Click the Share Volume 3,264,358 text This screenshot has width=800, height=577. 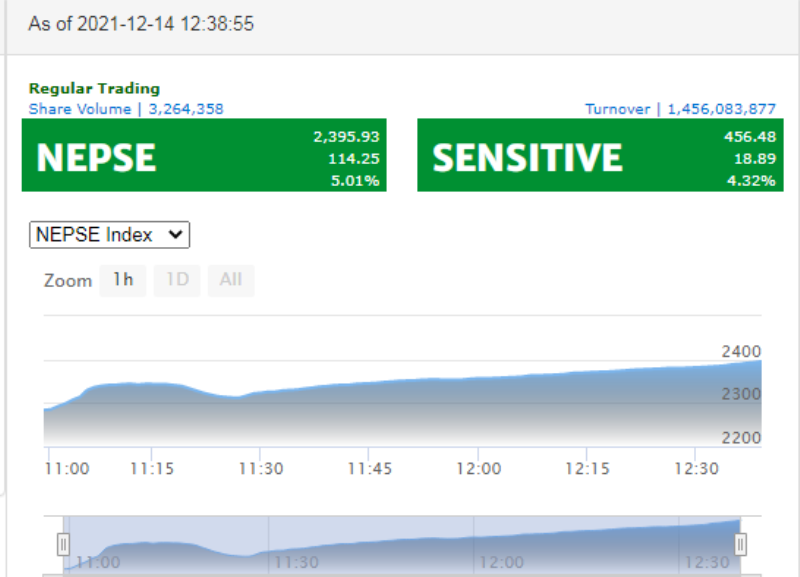point(126,109)
